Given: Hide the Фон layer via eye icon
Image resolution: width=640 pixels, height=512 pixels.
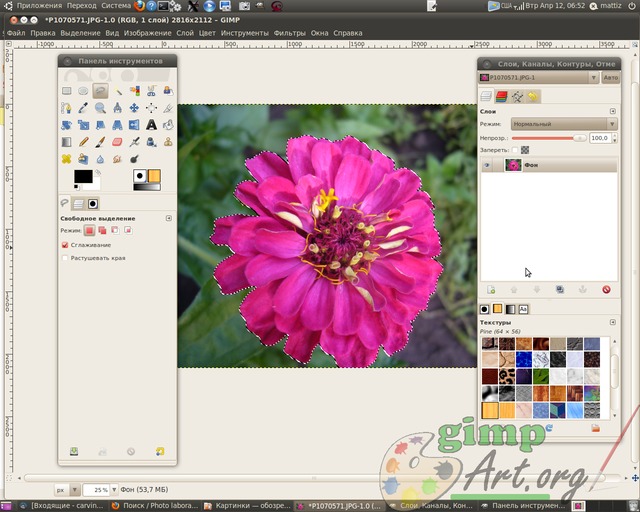Looking at the screenshot, I should (x=489, y=165).
